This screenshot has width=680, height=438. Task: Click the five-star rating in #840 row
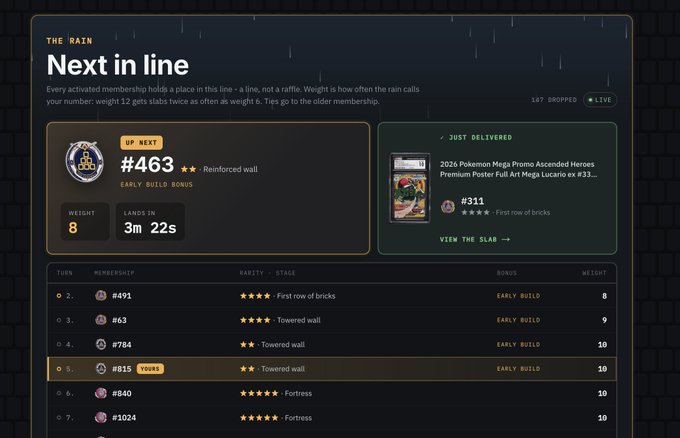259,393
